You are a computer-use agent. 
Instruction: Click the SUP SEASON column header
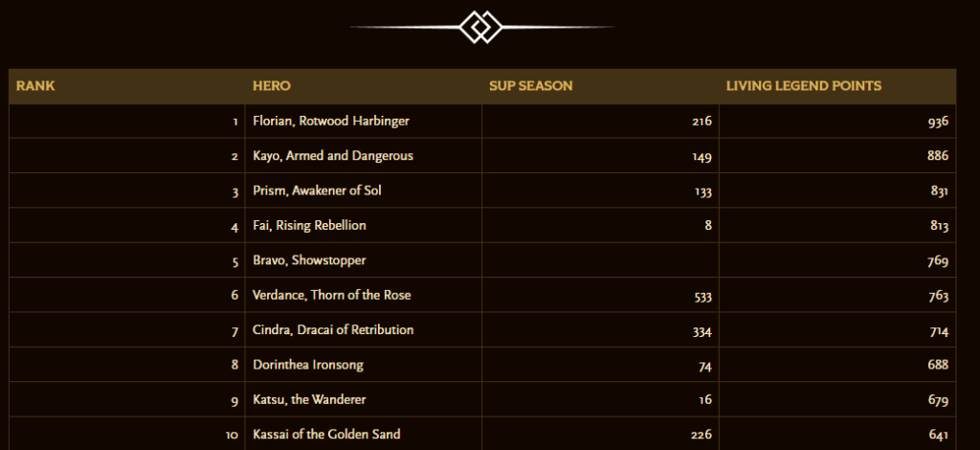tap(530, 86)
